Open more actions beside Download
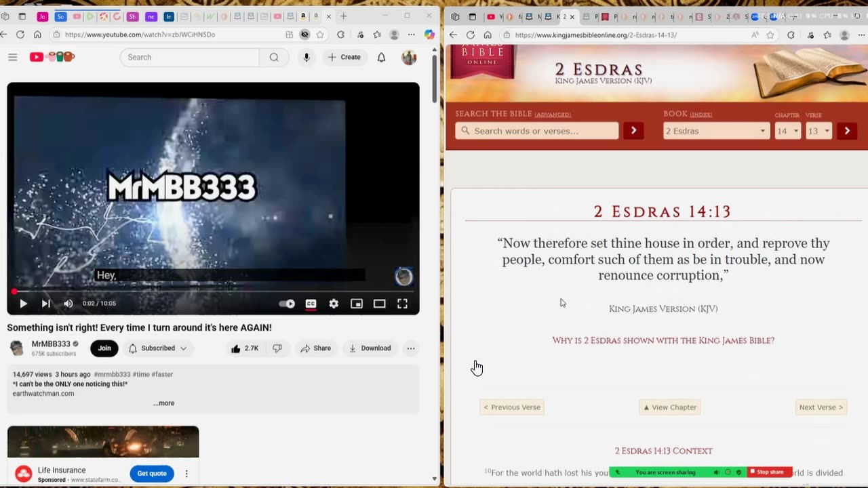 [x=411, y=348]
